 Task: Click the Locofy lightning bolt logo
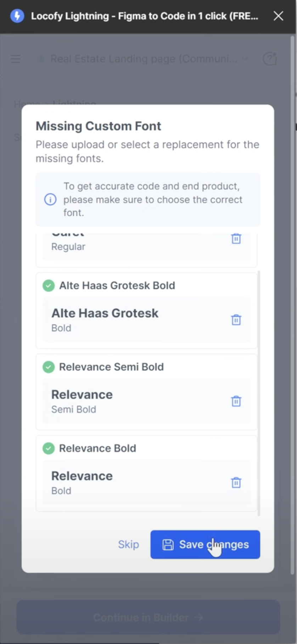[17, 16]
